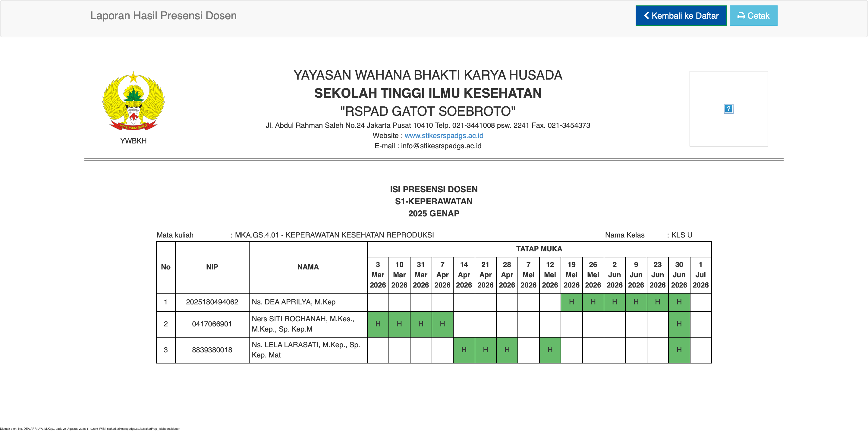
Task: Click the 3 Mar 2026 column header
Action: 378,275
